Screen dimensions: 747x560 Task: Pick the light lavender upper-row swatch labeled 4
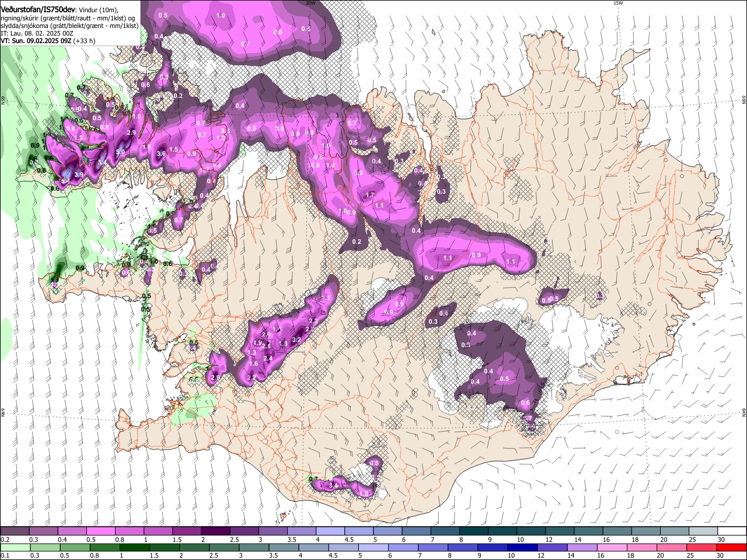(330, 531)
